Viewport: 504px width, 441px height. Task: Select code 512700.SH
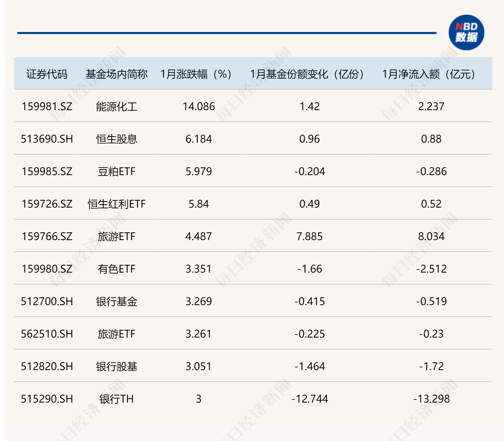[47, 301]
